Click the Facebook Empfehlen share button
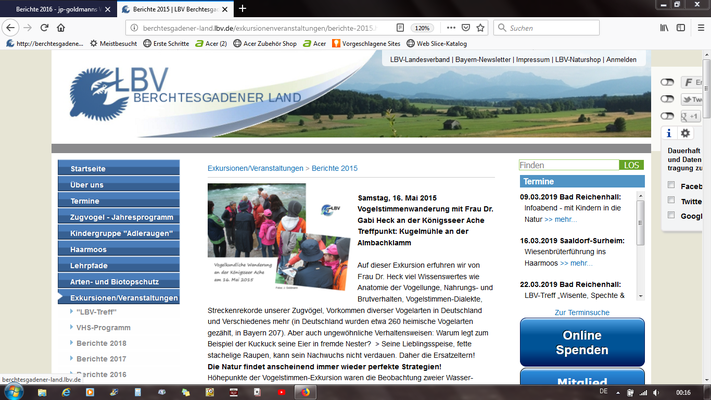 click(692, 82)
